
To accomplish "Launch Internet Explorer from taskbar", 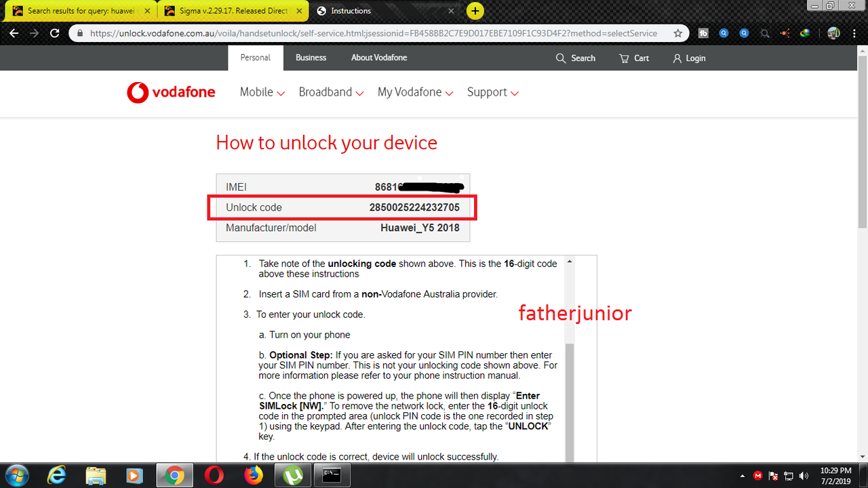I will 58,476.
